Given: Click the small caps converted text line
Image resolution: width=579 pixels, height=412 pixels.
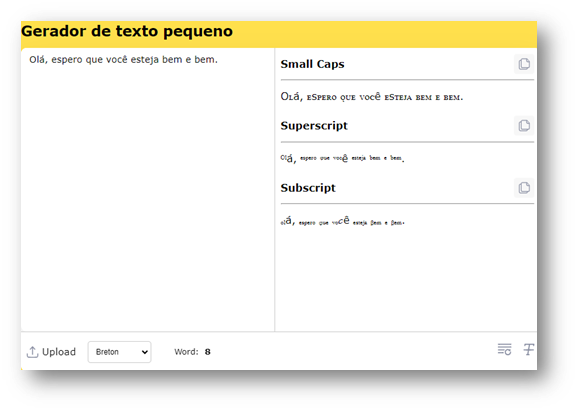Looking at the screenshot, I should (371, 97).
